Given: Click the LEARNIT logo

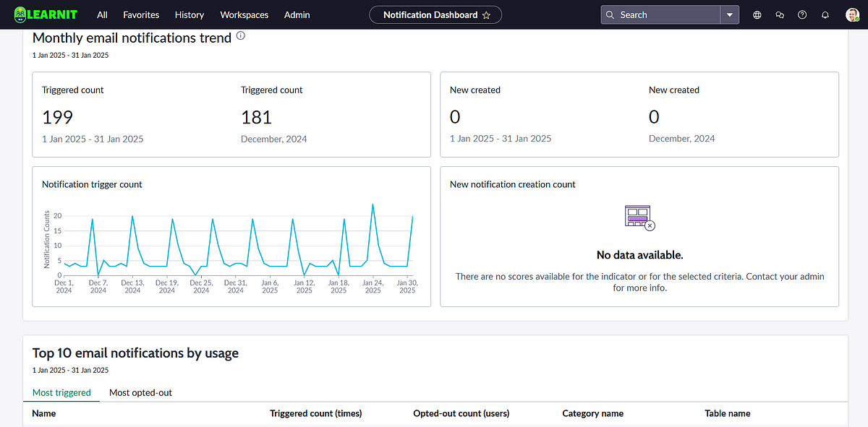Looking at the screenshot, I should [x=46, y=14].
